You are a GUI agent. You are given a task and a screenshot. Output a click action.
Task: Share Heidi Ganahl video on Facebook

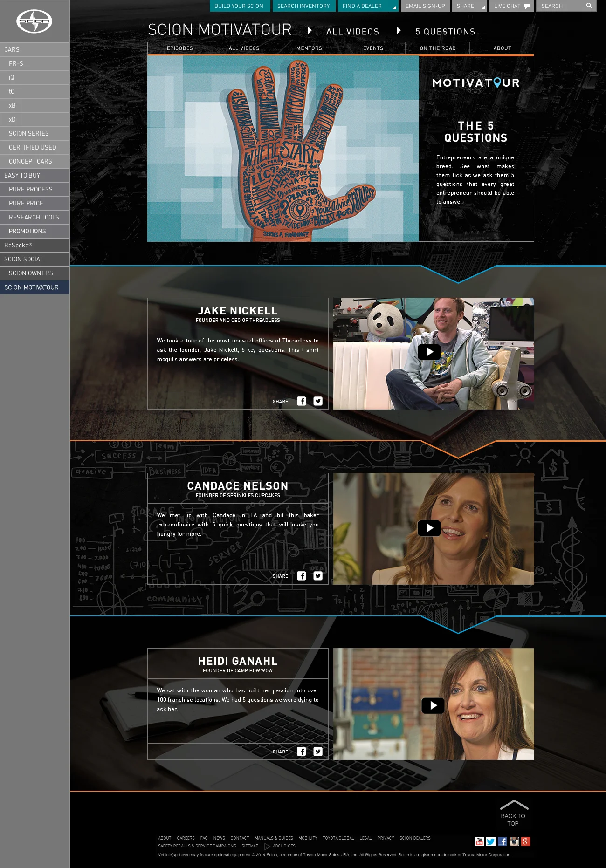(302, 752)
